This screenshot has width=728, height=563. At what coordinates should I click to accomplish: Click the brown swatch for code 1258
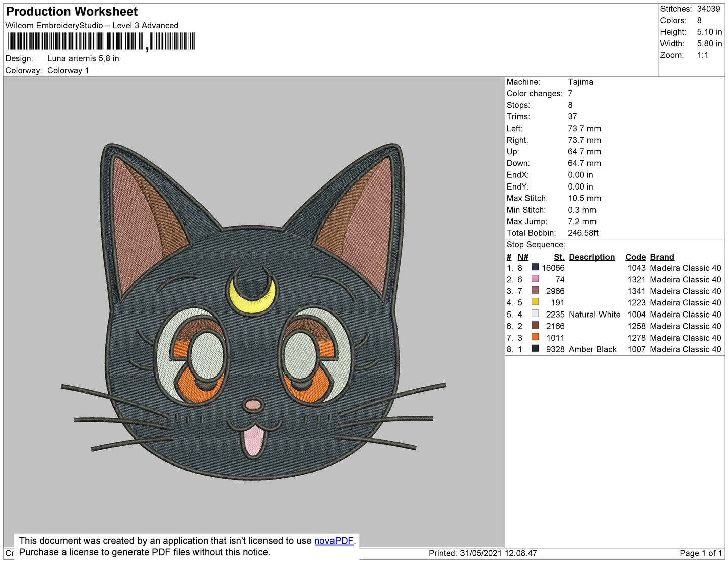tap(535, 326)
